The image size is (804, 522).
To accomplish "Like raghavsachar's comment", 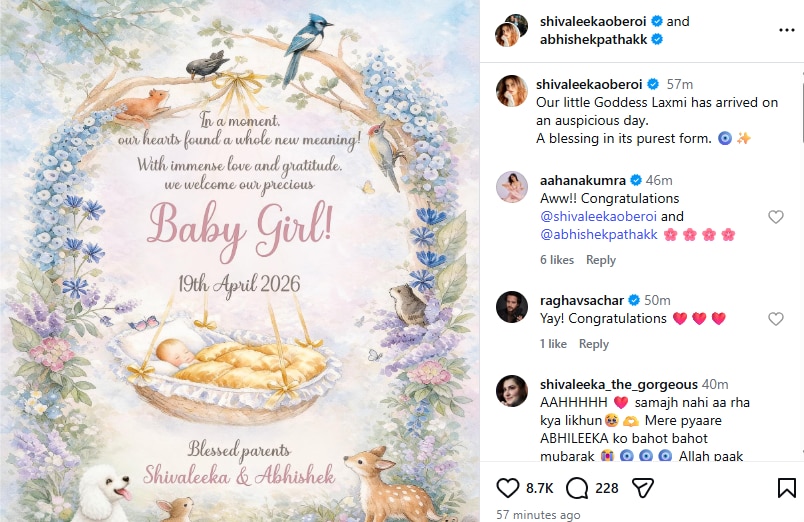I will click(775, 319).
